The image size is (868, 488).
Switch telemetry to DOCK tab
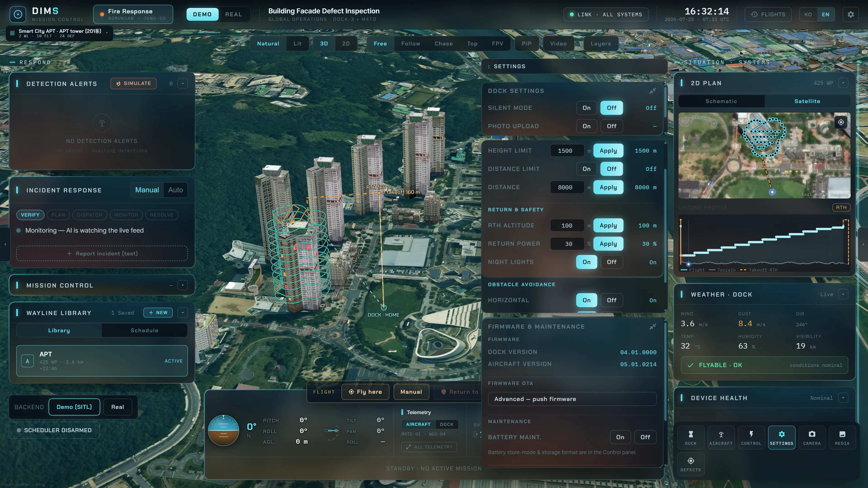tap(447, 424)
